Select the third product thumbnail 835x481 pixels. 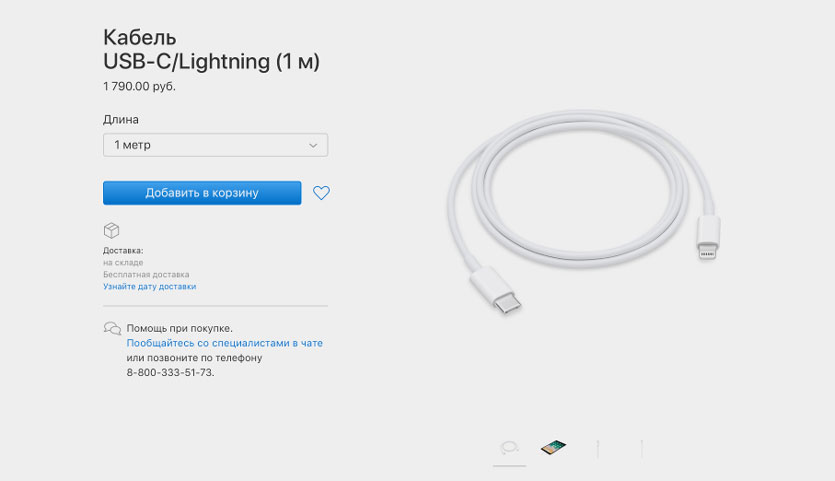[598, 447]
